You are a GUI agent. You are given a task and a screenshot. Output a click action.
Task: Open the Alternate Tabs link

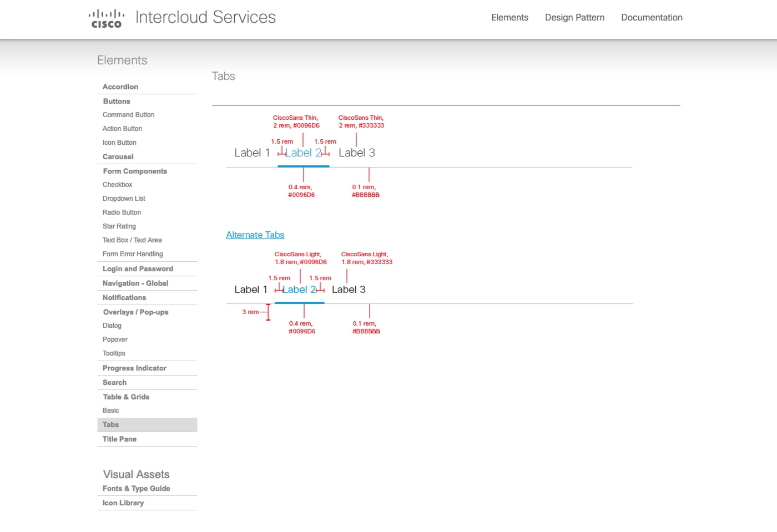(255, 235)
